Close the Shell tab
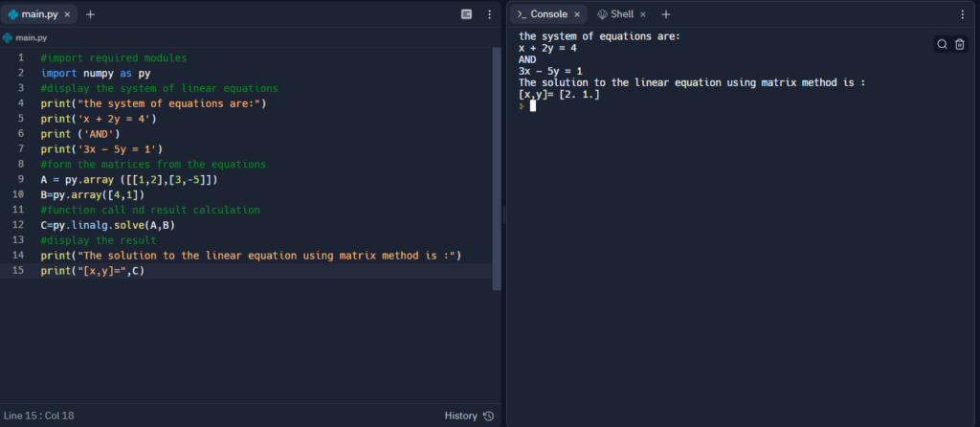Viewport: 980px width, 427px height. click(x=642, y=14)
